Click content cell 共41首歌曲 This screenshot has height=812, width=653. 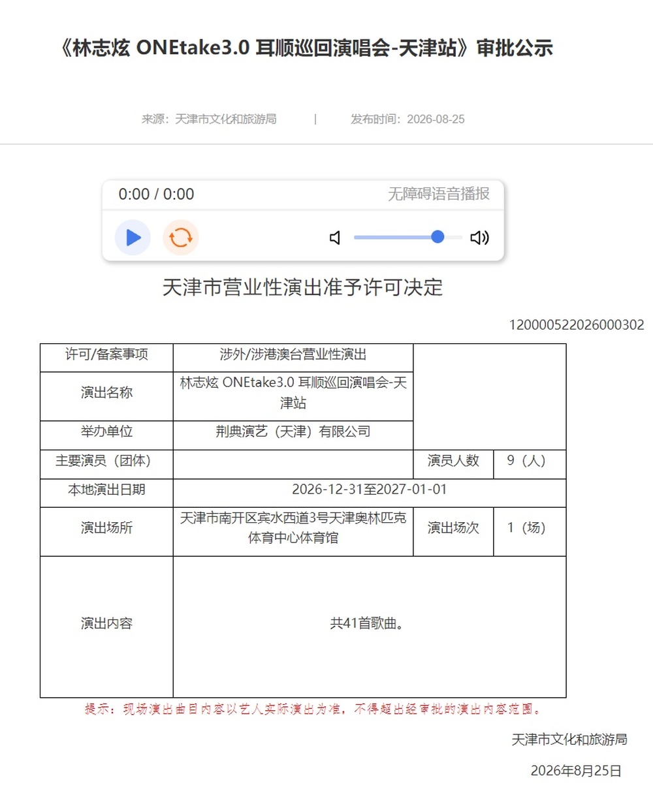370,627
